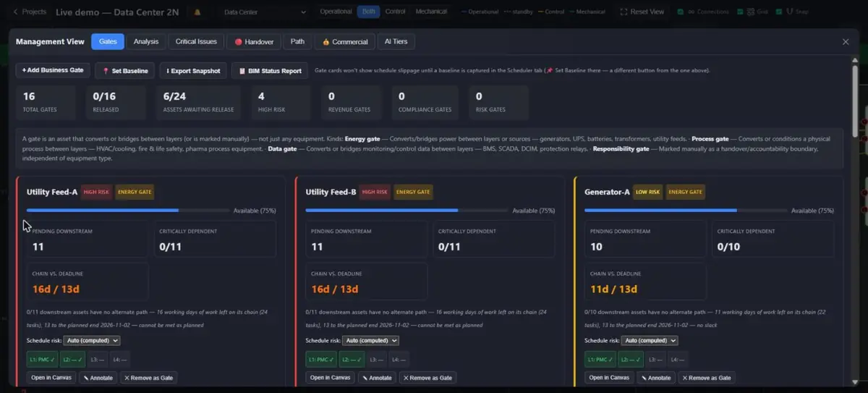The image size is (868, 393).
Task: Toggle L2 chip on Utility Feed-B
Action: tap(352, 358)
